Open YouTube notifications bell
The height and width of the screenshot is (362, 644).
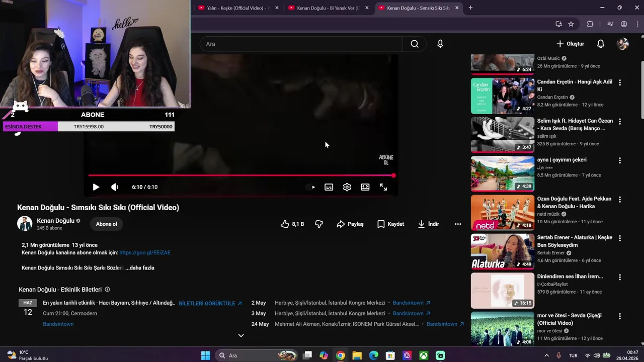click(x=600, y=44)
